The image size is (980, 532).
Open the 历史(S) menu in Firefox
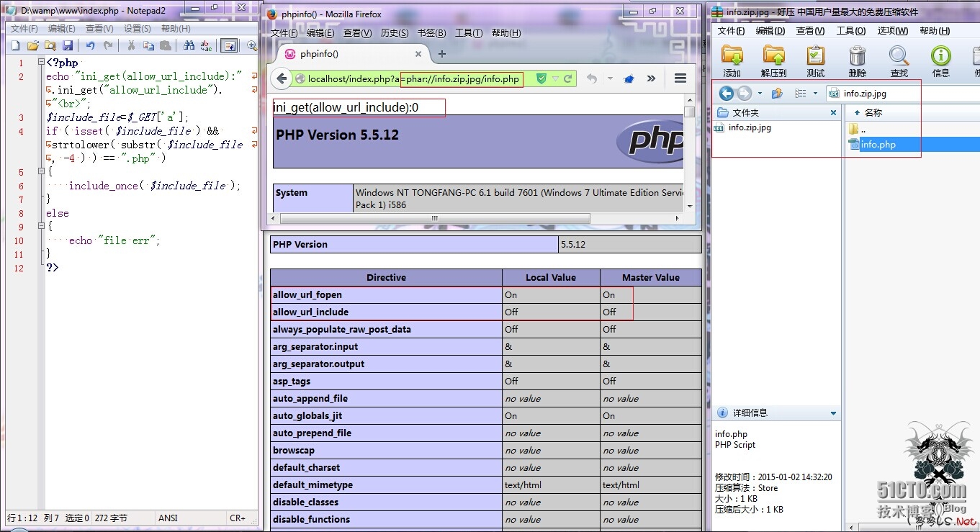[395, 33]
